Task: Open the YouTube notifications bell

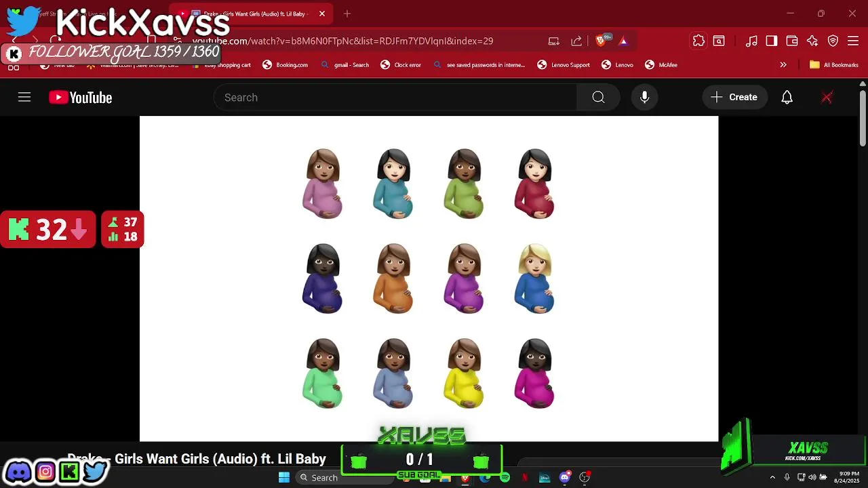Action: (x=787, y=98)
